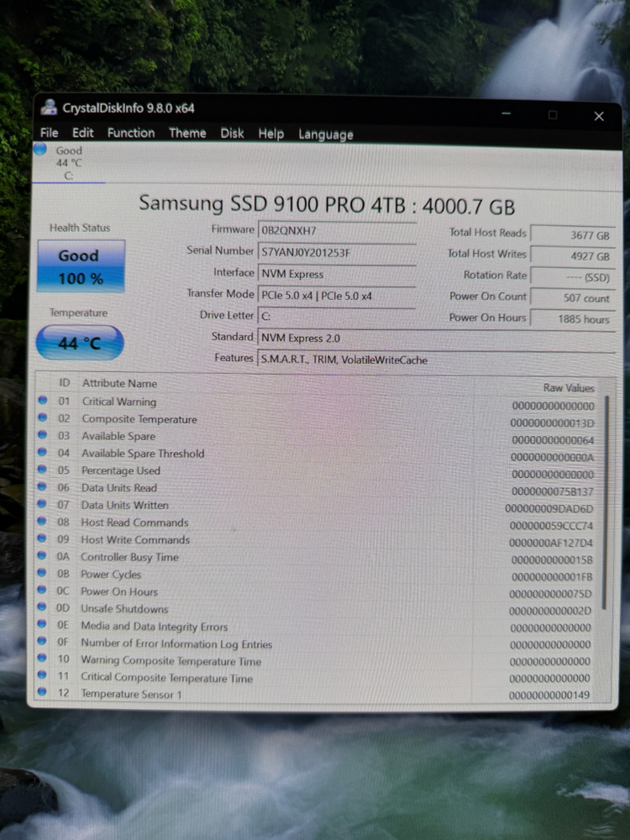
Task: Click status dot for Temperature Sensor 1 row
Action: tap(42, 691)
